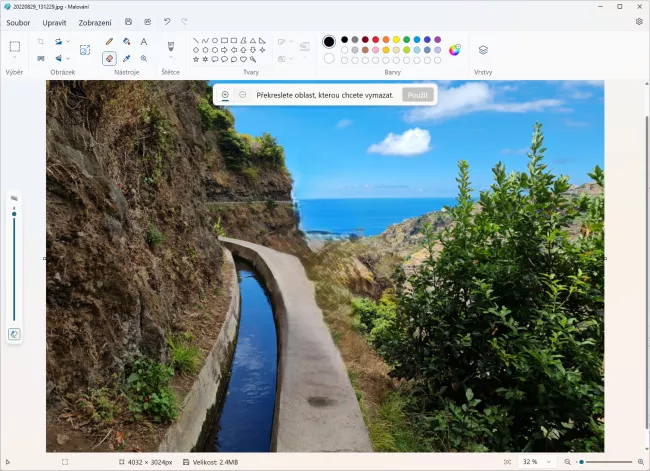Select the Magnifier tool

pos(144,59)
